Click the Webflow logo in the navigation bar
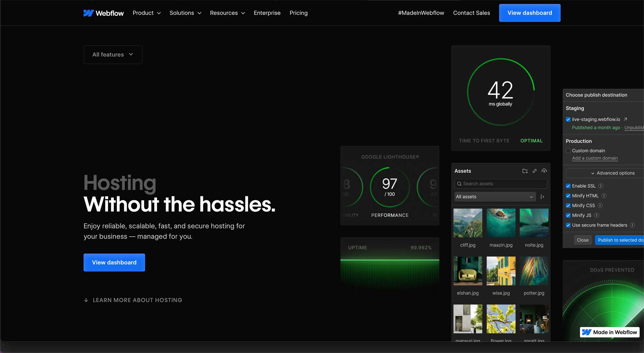Image resolution: width=644 pixels, height=353 pixels. point(103,13)
